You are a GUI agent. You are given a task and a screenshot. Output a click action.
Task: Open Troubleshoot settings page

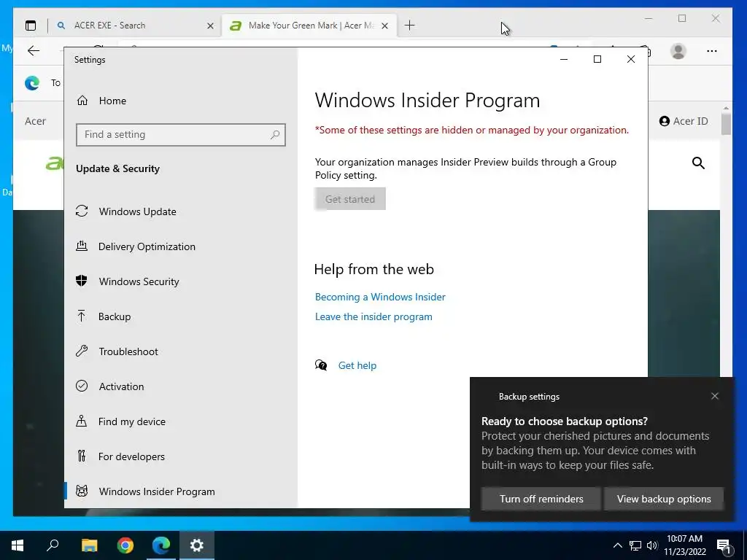tap(128, 351)
